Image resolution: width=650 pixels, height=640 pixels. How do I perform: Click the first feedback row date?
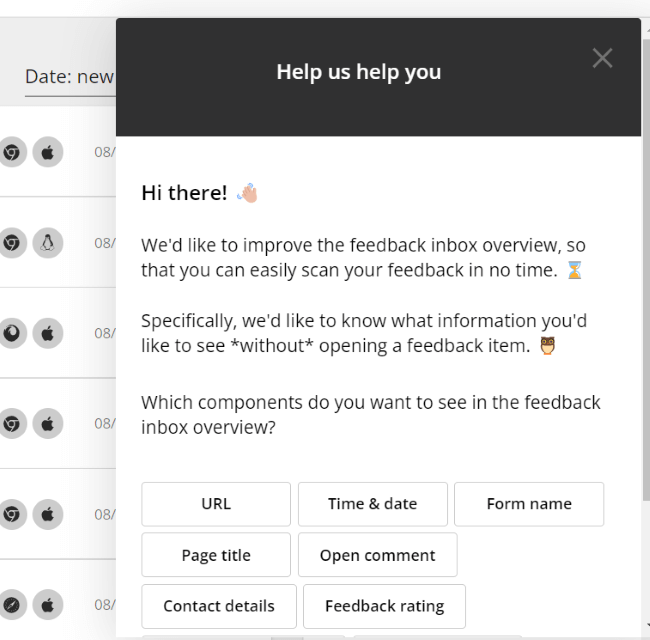(x=105, y=152)
